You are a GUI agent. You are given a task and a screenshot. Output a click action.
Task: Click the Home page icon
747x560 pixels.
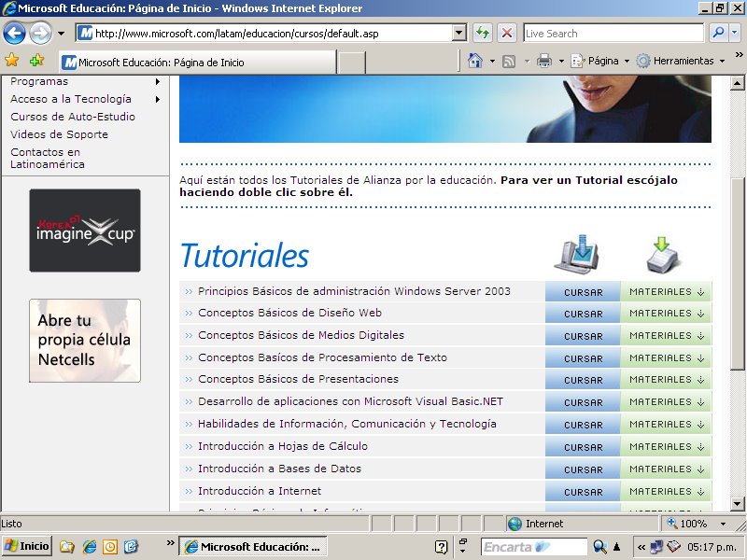pos(475,61)
